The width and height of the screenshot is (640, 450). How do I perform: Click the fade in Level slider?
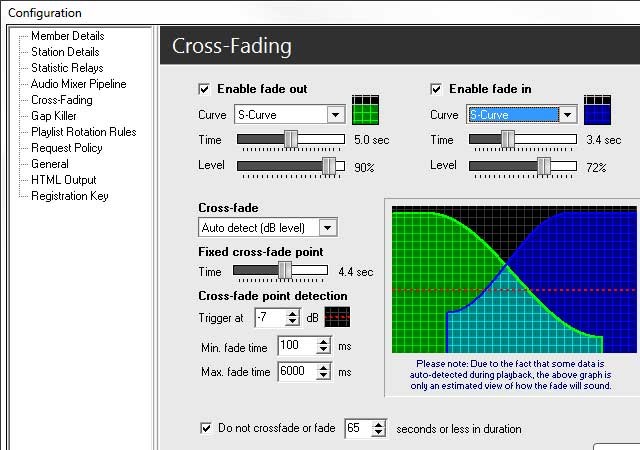pos(522,166)
